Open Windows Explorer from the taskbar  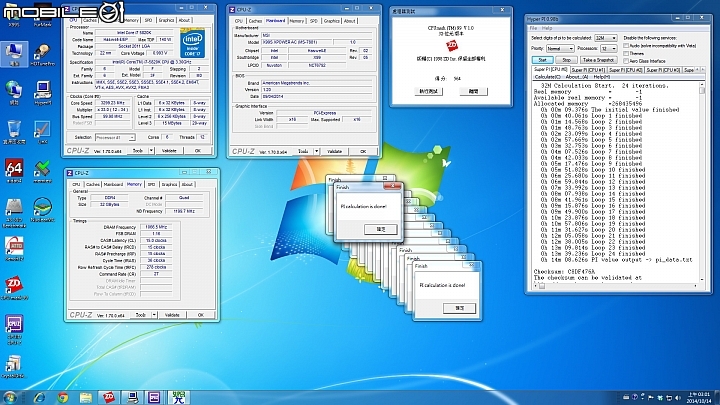pos(85,397)
